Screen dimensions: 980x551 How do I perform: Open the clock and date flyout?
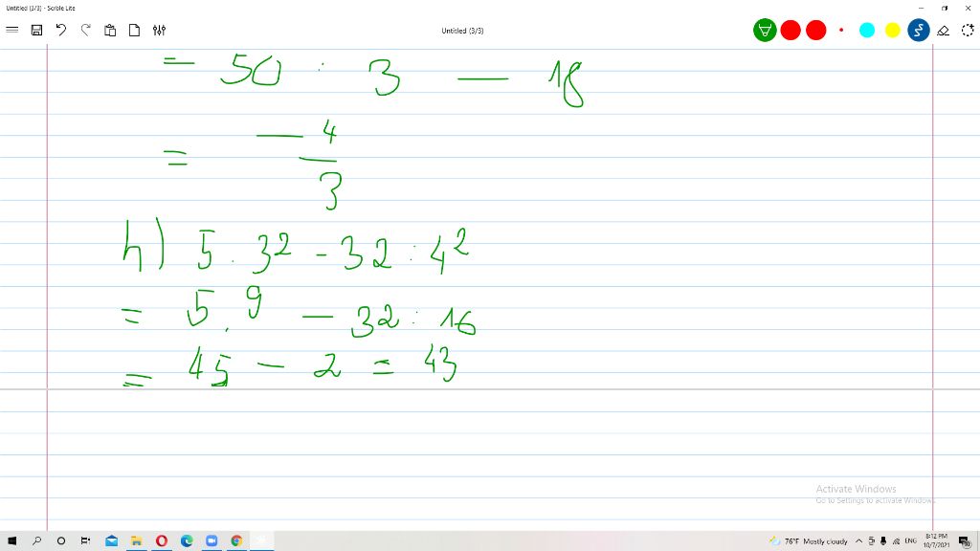pos(936,541)
